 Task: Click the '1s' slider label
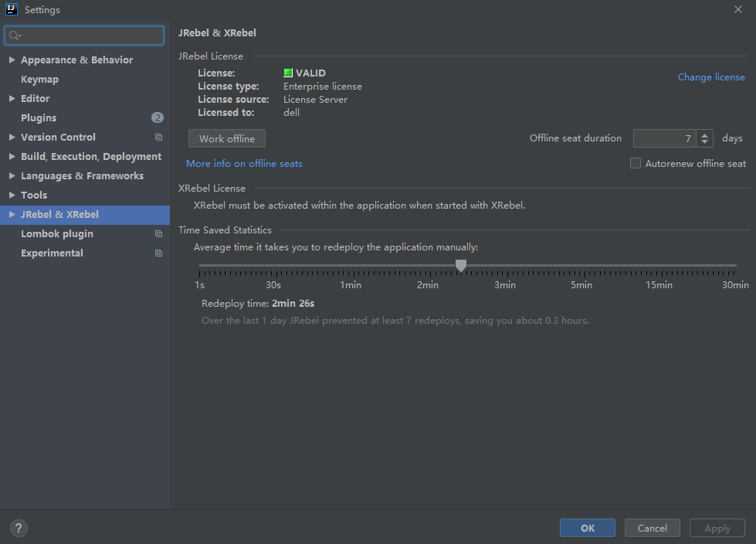[x=199, y=285]
